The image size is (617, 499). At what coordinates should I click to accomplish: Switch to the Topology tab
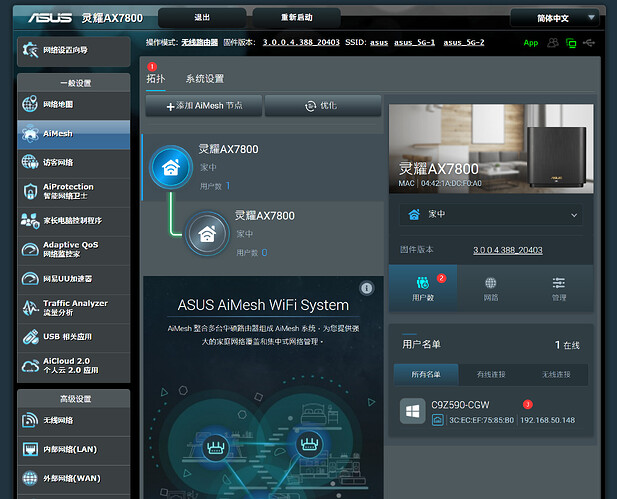156,79
